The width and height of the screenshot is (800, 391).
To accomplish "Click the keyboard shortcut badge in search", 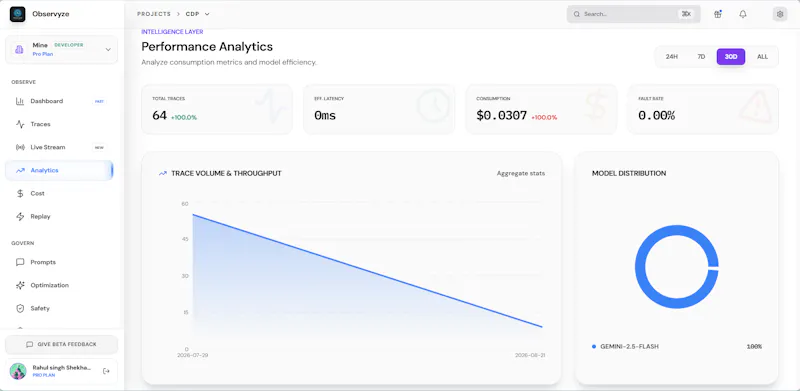I will [x=686, y=14].
